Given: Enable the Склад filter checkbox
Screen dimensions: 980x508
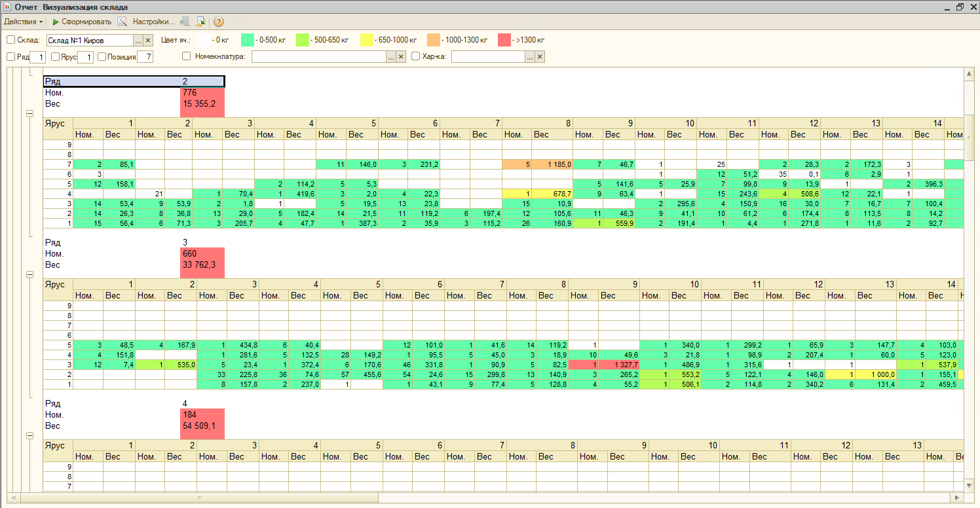Looking at the screenshot, I should click(x=10, y=40).
